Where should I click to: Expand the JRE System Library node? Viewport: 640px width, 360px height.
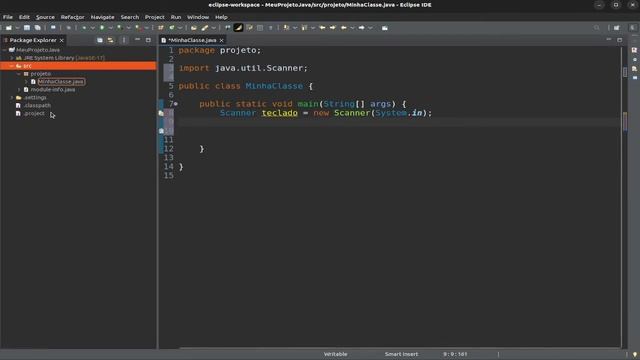12,58
